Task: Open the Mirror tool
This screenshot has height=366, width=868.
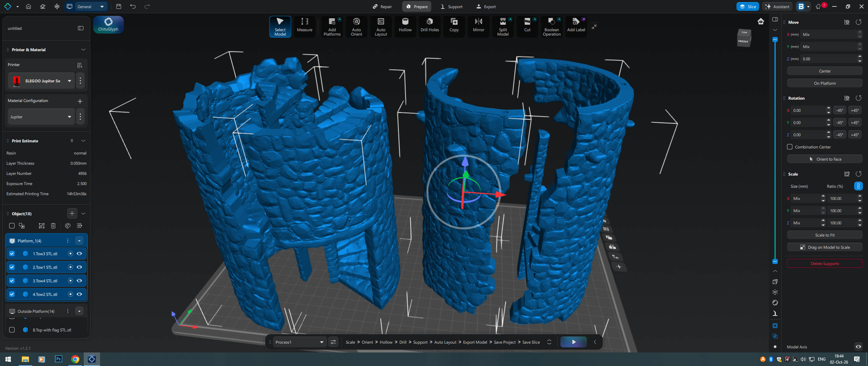Action: tap(478, 26)
